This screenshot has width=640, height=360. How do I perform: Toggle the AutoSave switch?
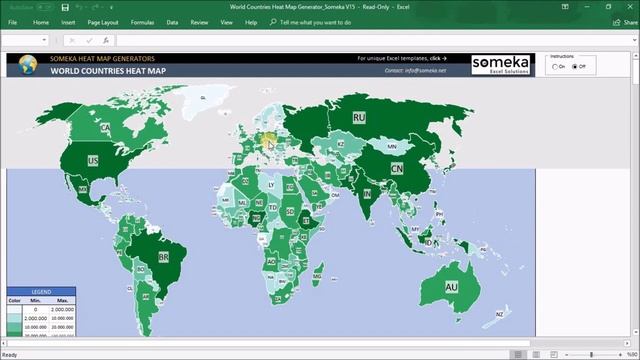44,7
